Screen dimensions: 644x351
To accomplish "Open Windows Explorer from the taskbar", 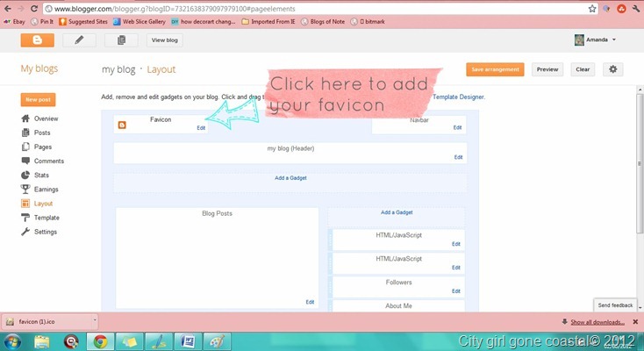I will coord(42,341).
